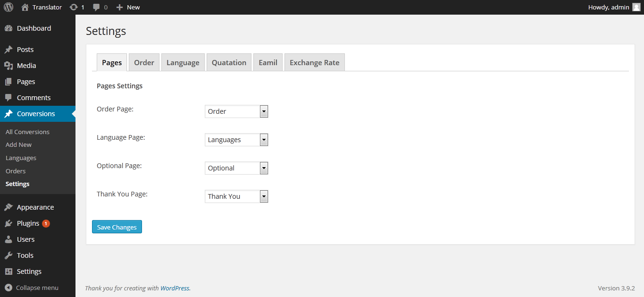Expand the Thank You Page dropdown
Image resolution: width=644 pixels, height=297 pixels.
pos(236,196)
